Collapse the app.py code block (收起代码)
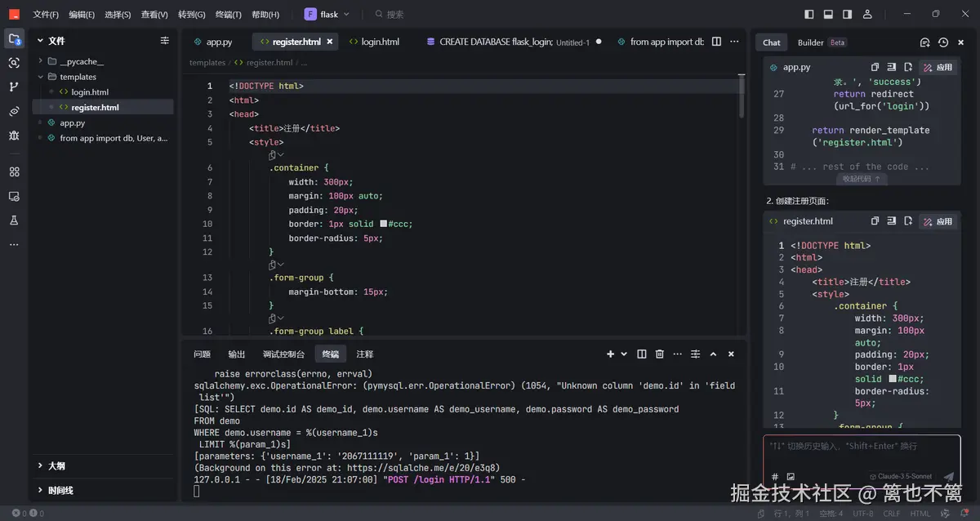Image resolution: width=980 pixels, height=521 pixels. pos(862,178)
